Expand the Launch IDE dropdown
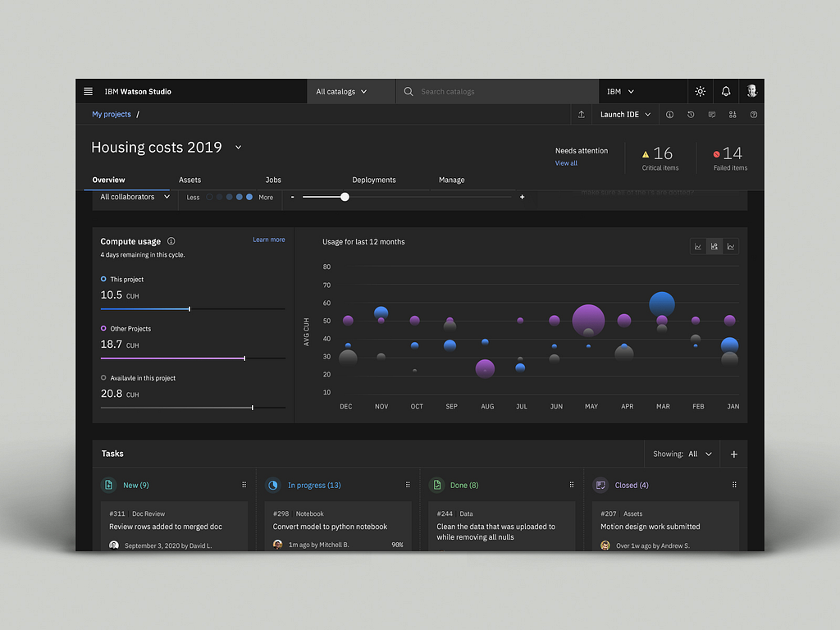Viewport: 840px width, 630px height. (x=625, y=115)
